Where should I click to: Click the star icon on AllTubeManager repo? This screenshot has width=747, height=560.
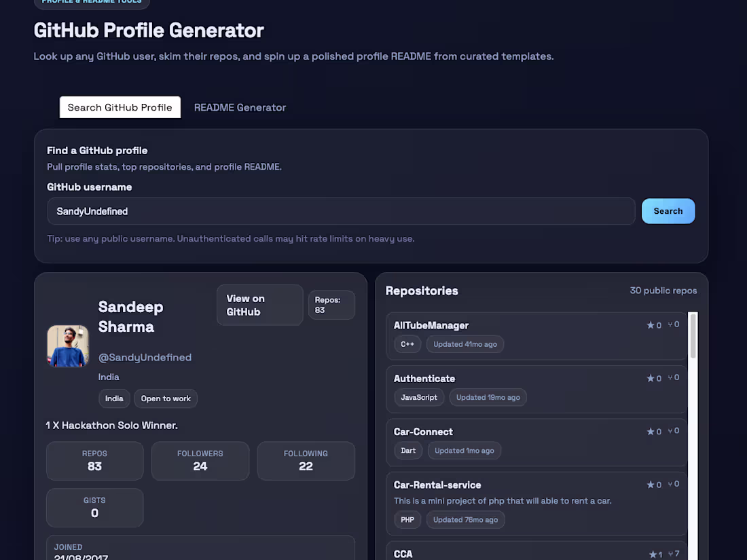(x=650, y=325)
